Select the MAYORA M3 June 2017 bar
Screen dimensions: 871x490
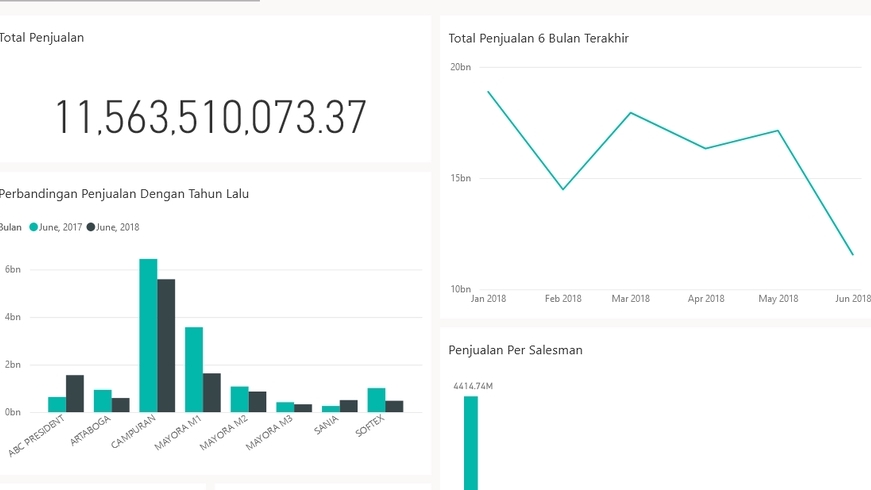pyautogui.click(x=285, y=407)
